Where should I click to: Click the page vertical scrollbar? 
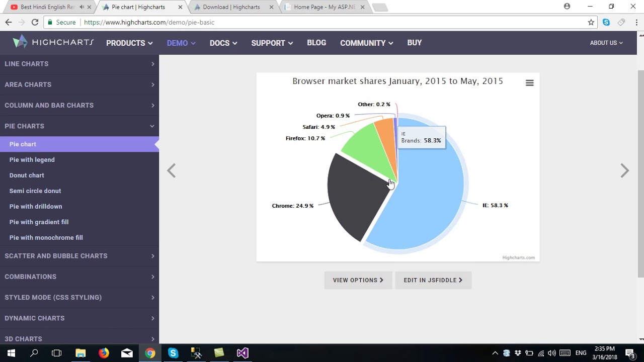tap(640, 173)
